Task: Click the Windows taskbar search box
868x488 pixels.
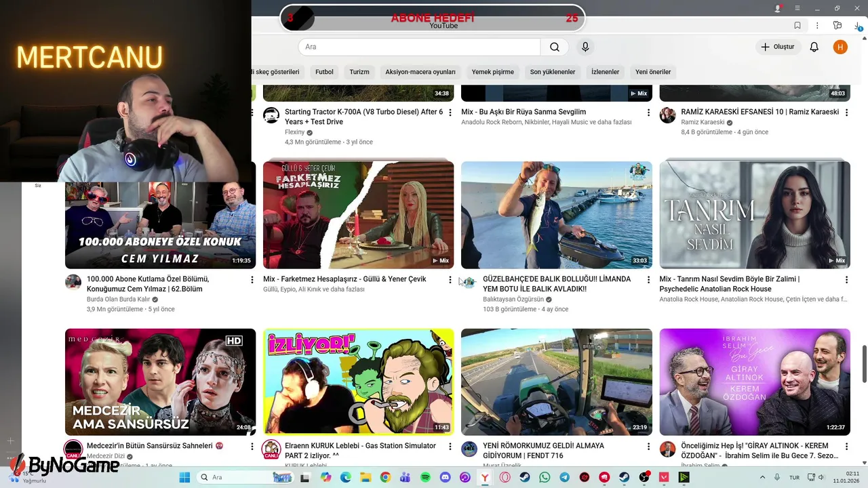Action: pyautogui.click(x=245, y=477)
